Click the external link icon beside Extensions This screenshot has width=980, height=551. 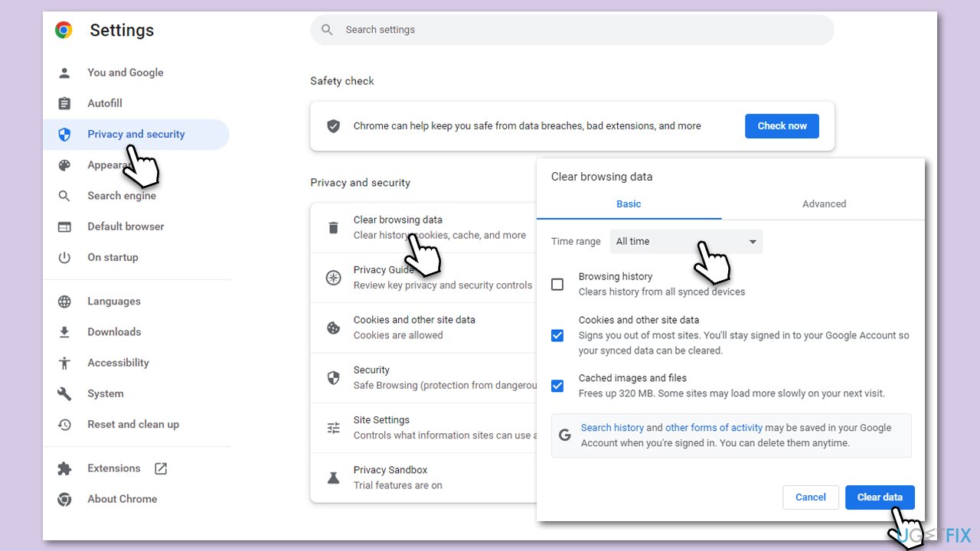161,468
